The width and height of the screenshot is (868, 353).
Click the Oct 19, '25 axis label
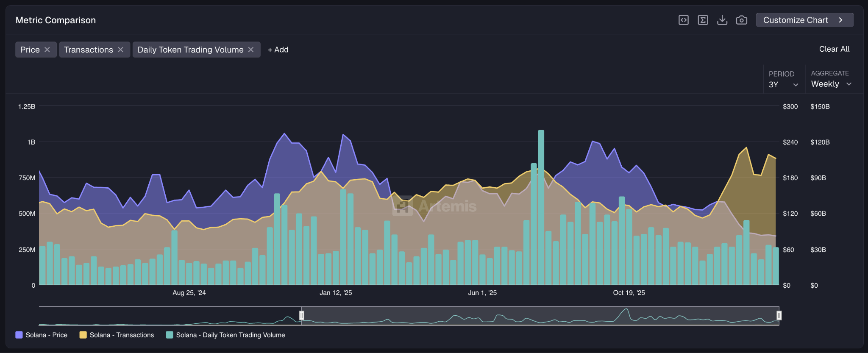click(x=629, y=293)
